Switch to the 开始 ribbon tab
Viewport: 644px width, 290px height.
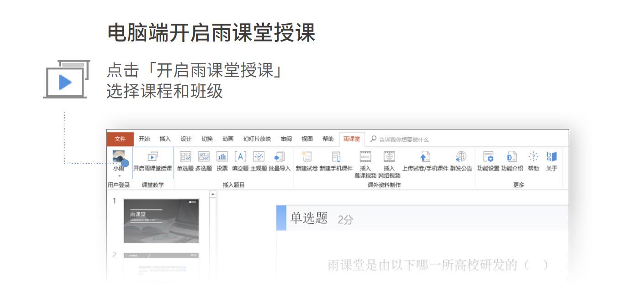click(144, 139)
